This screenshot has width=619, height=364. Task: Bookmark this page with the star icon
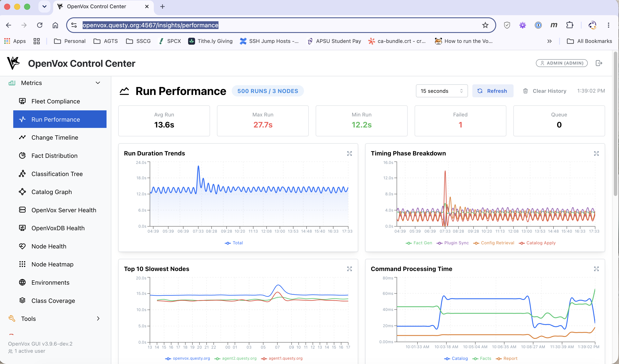[x=485, y=25]
